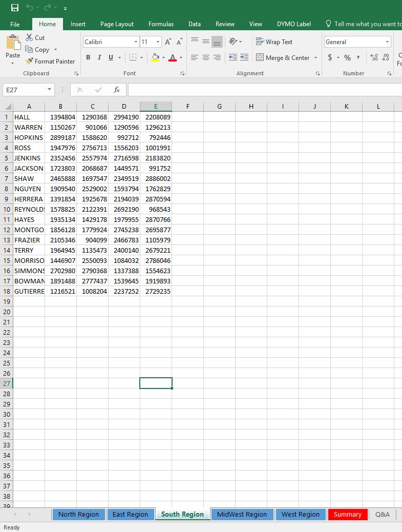Click Tell me what you want box
Viewport: 402px width, 532px height.
(364, 24)
